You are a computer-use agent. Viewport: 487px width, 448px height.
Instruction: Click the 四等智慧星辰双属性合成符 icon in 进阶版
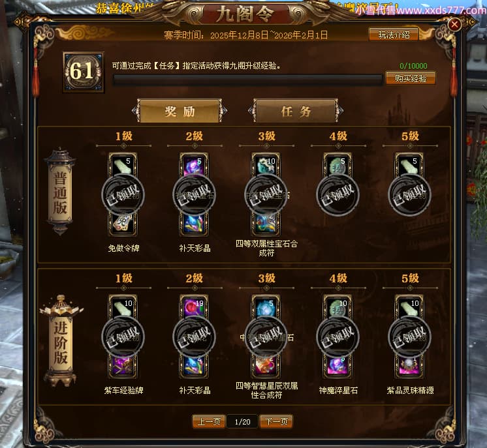pos(266,366)
